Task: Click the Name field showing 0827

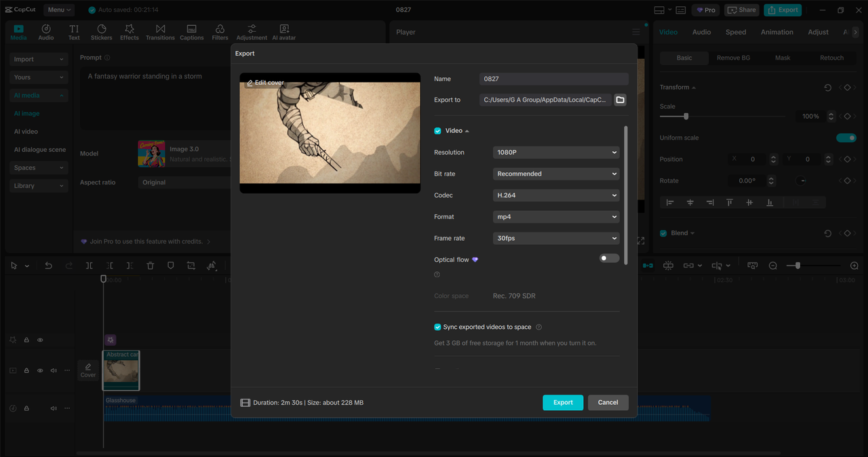Action: 553,79
